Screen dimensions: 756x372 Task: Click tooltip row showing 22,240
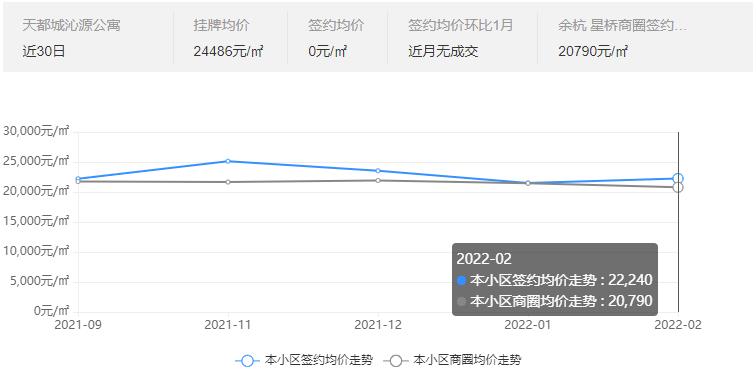pos(554,280)
